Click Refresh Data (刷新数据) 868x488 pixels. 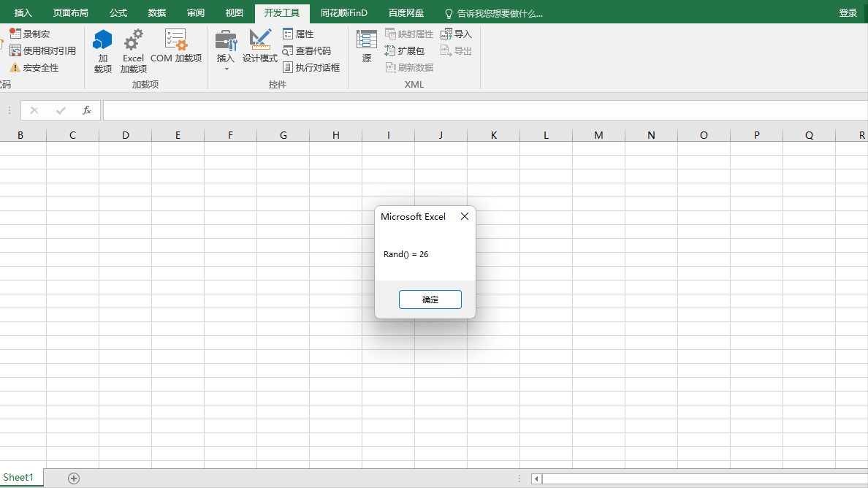(409, 67)
